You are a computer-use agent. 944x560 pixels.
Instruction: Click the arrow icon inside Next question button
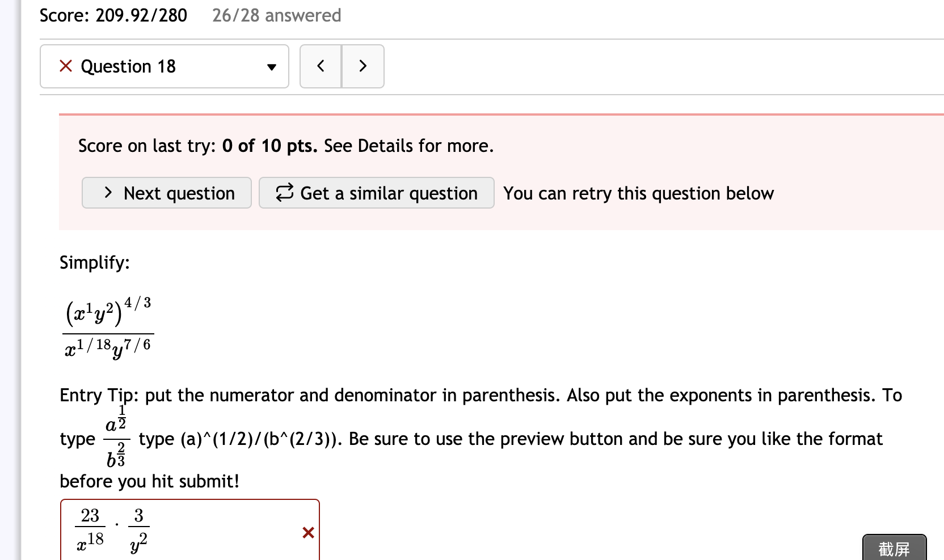[x=108, y=193]
